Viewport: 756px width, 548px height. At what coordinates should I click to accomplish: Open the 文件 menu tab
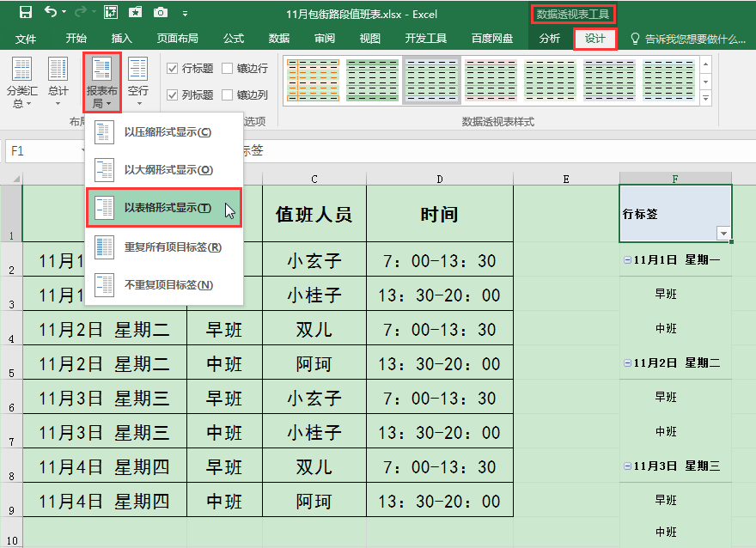[26, 39]
